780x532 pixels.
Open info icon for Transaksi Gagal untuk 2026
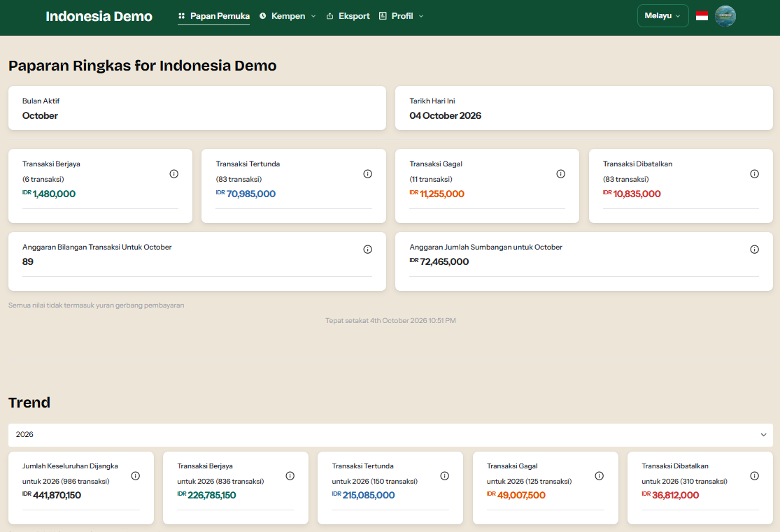[600, 476]
